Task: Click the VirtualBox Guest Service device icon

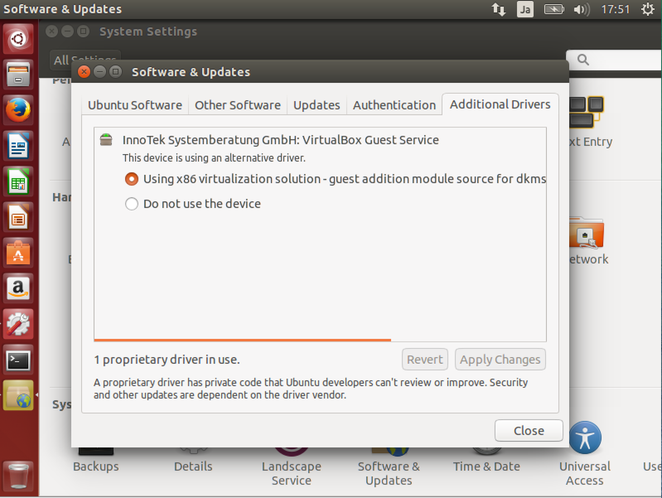Action: [106, 139]
